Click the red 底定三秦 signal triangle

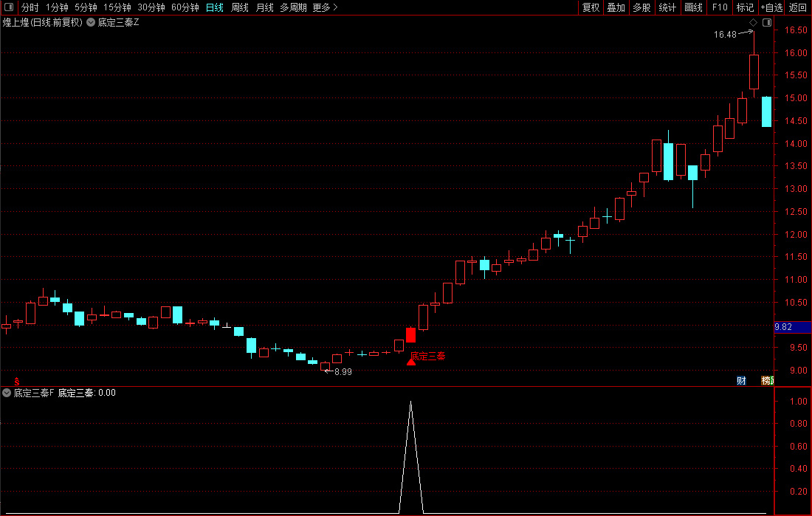coord(411,362)
